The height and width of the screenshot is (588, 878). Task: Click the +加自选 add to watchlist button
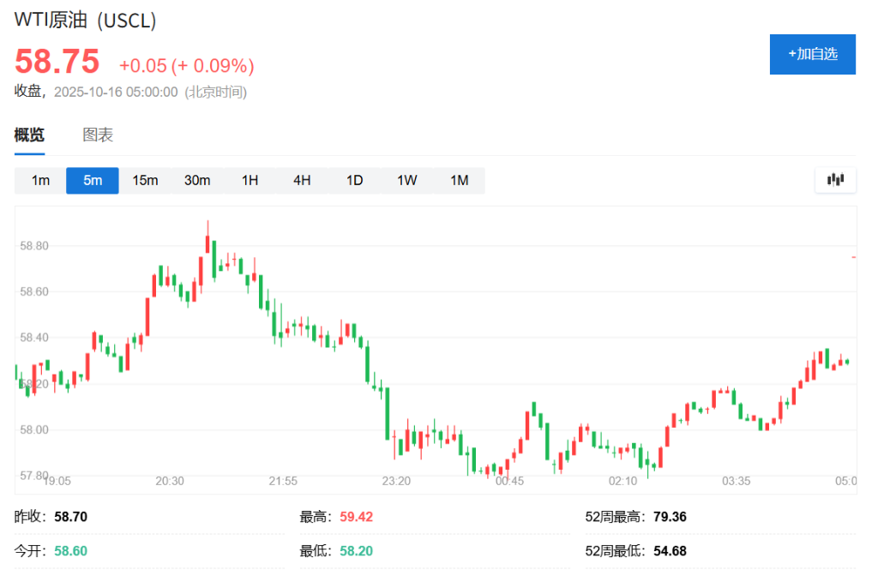coord(812,54)
